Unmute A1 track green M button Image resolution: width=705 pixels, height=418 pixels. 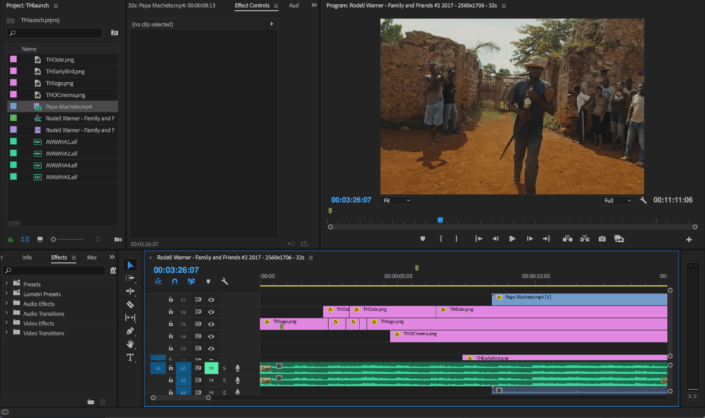click(x=211, y=368)
